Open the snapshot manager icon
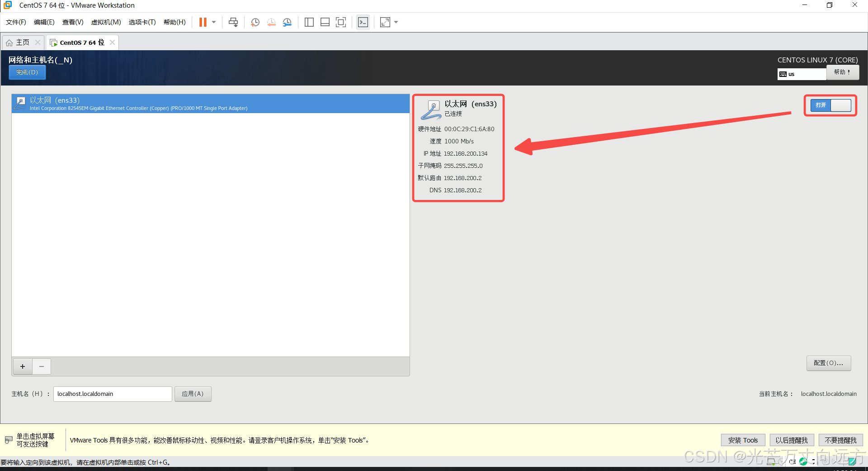Screen dimensions: 868x471 coord(287,22)
